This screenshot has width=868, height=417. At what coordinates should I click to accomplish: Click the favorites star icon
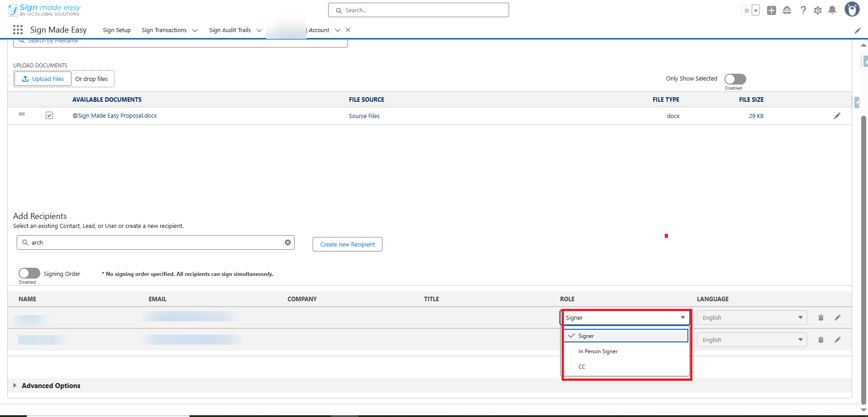click(x=746, y=10)
